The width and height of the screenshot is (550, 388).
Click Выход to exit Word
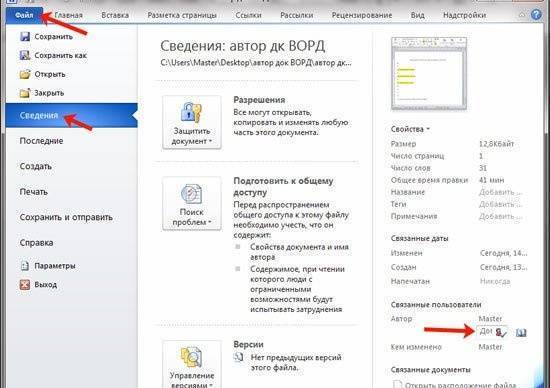pos(46,285)
